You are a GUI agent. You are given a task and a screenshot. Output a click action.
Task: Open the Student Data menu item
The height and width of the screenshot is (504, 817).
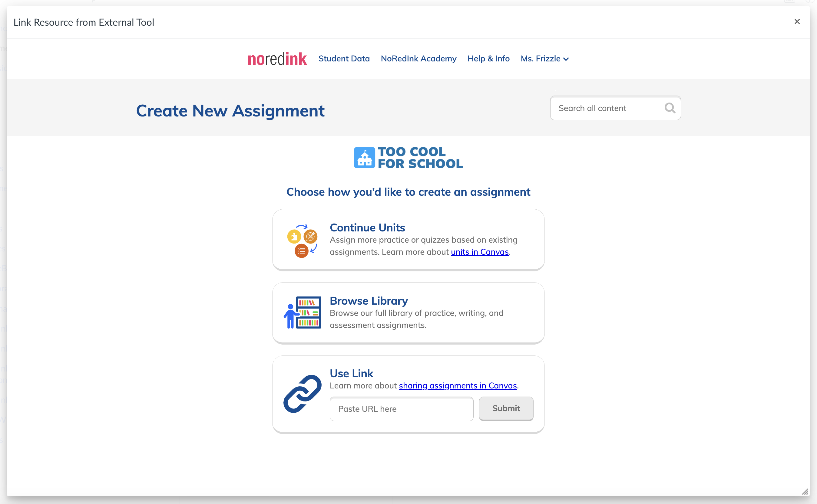344,58
